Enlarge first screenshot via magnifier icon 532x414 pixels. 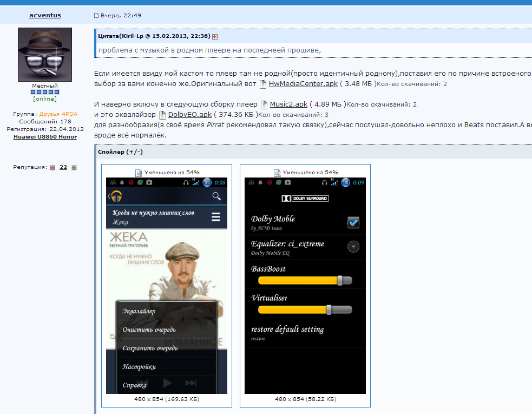coord(139,173)
